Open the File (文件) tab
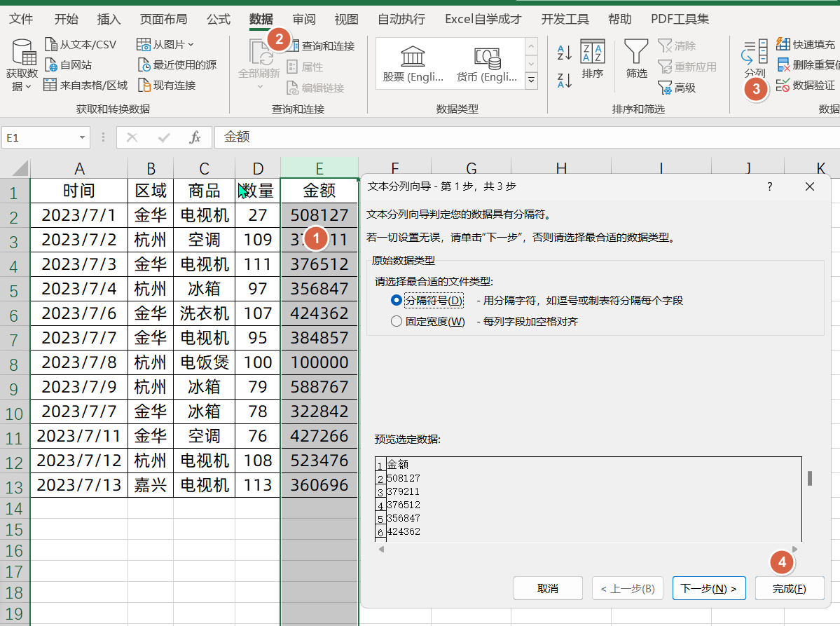 pyautogui.click(x=22, y=20)
